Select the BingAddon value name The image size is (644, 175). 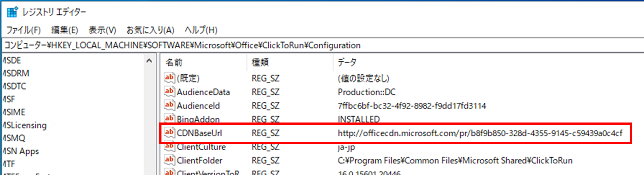pos(198,119)
